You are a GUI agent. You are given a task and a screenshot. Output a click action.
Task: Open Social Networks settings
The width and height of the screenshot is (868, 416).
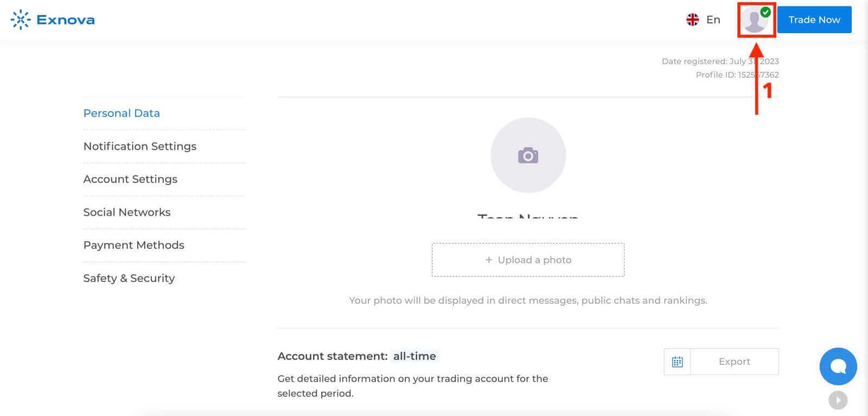127,212
